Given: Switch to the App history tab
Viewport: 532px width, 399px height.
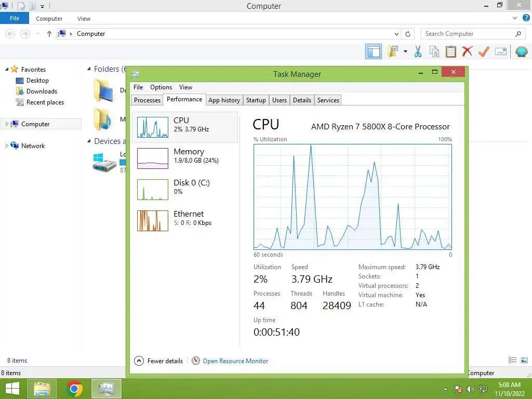Looking at the screenshot, I should pos(224,100).
